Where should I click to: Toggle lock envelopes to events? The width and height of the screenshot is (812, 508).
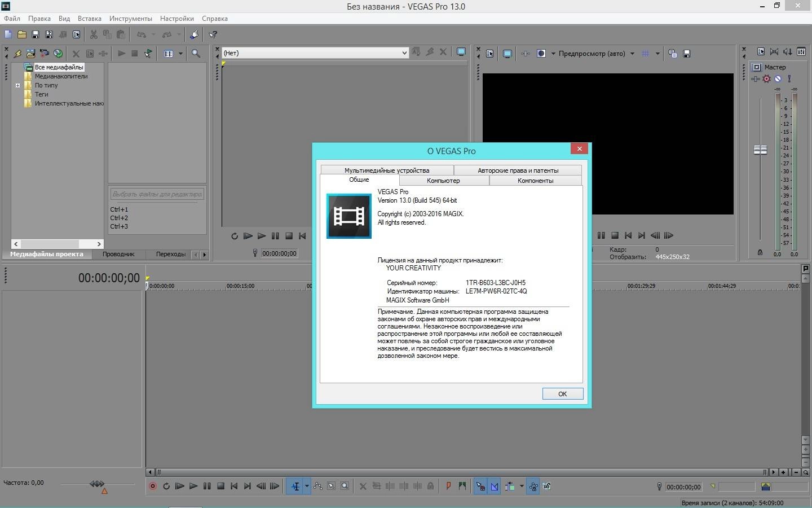(x=533, y=486)
